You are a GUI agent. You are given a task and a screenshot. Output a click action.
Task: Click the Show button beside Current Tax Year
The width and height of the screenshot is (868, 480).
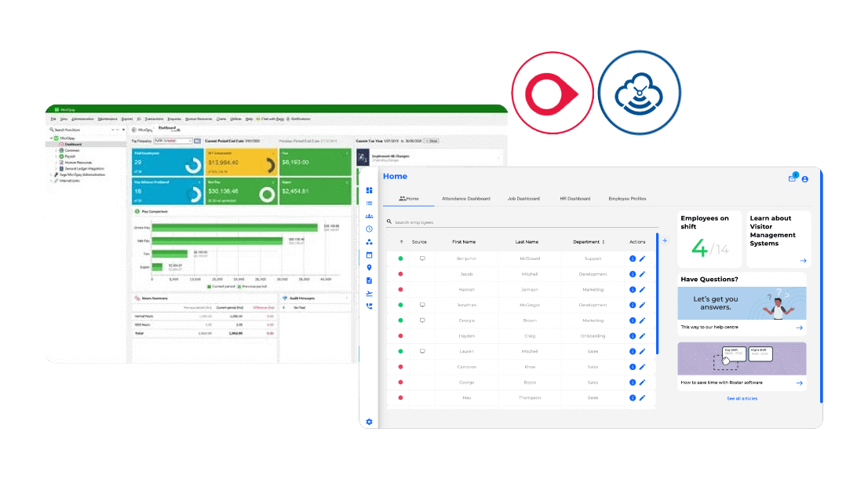(x=432, y=141)
